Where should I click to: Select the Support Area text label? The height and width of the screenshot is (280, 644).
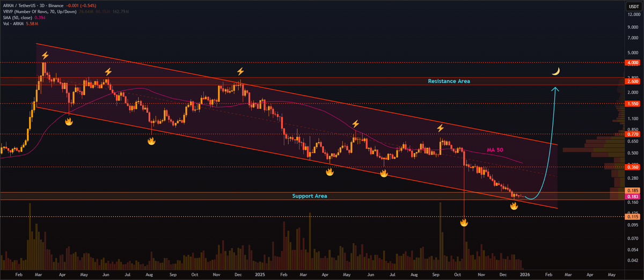(310, 196)
